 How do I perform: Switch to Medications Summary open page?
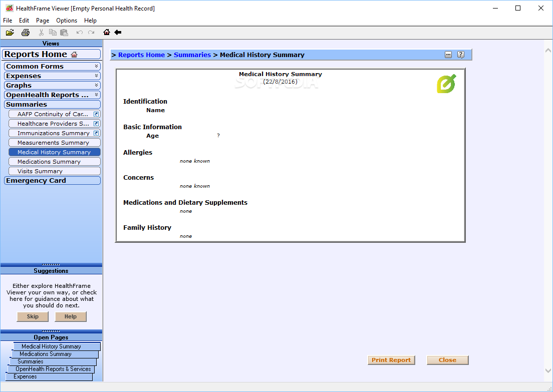(55, 354)
